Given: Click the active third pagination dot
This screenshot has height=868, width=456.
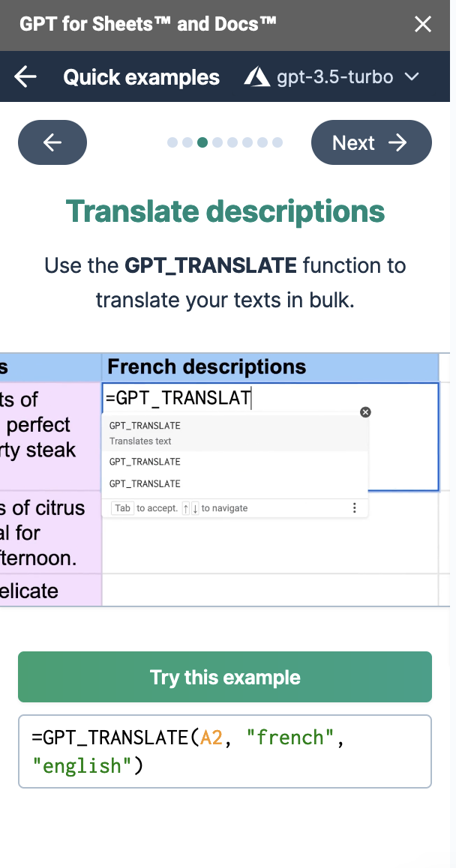Looking at the screenshot, I should (x=202, y=142).
